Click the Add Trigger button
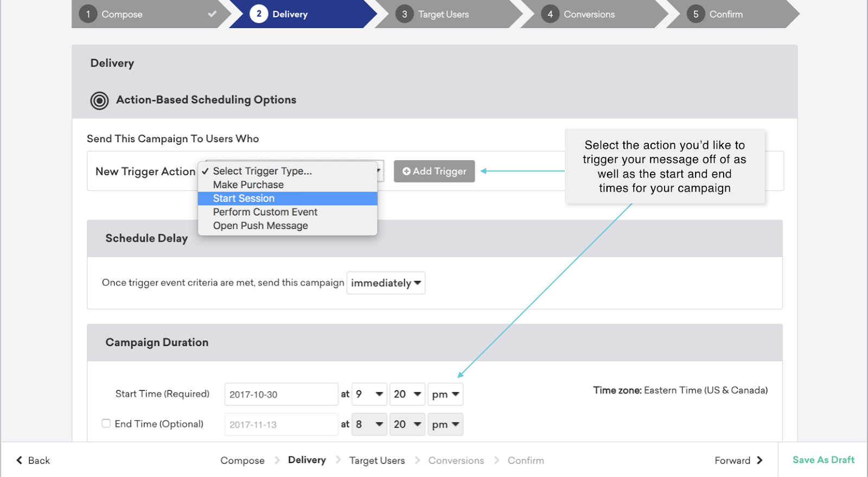 point(434,171)
